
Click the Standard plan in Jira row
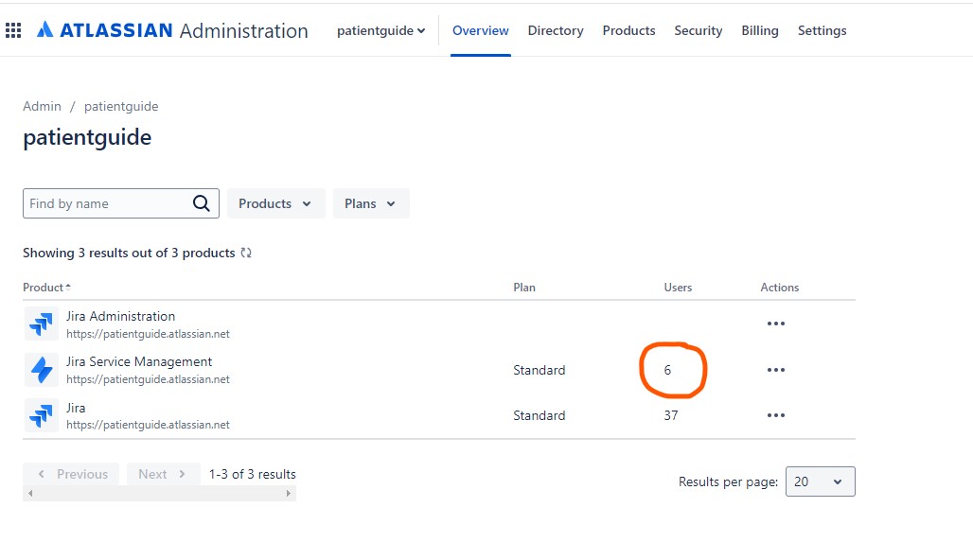[x=539, y=415]
